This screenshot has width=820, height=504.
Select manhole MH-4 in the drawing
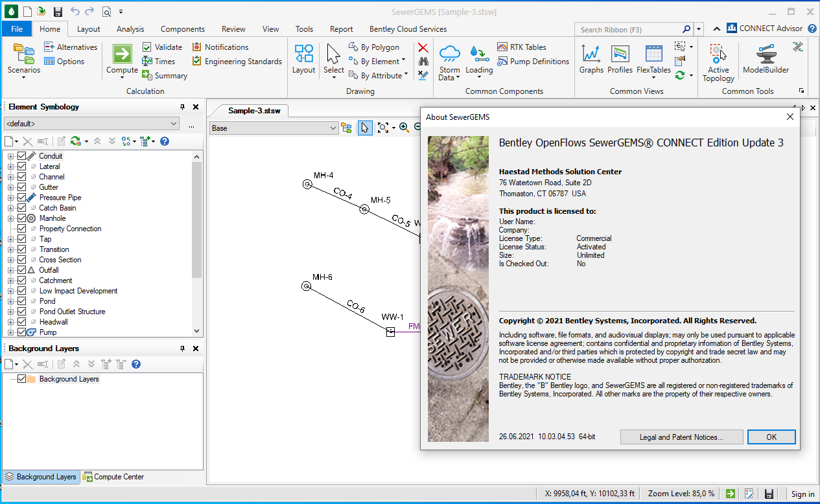[307, 184]
